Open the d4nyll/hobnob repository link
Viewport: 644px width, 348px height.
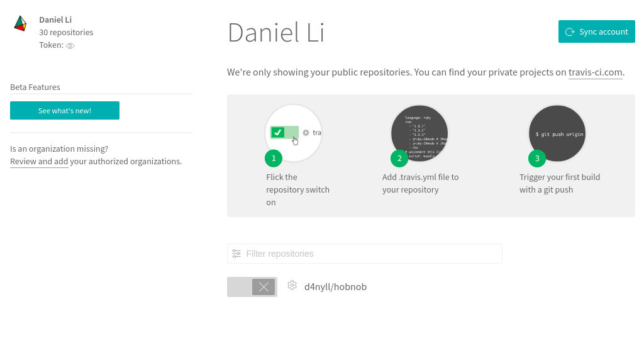coord(335,287)
